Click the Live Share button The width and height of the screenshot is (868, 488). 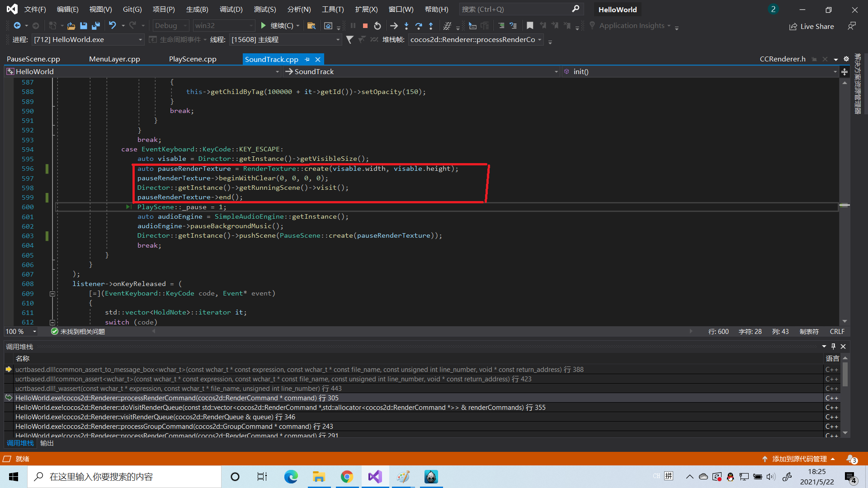pyautogui.click(x=811, y=26)
